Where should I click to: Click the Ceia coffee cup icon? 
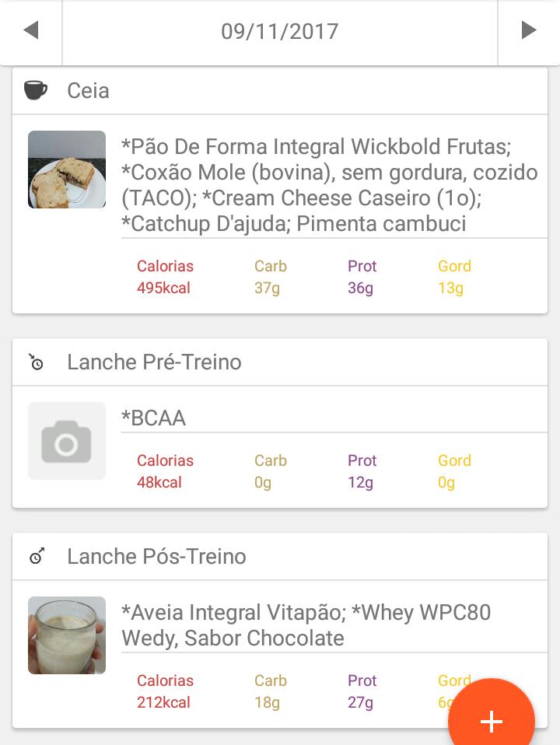point(36,90)
